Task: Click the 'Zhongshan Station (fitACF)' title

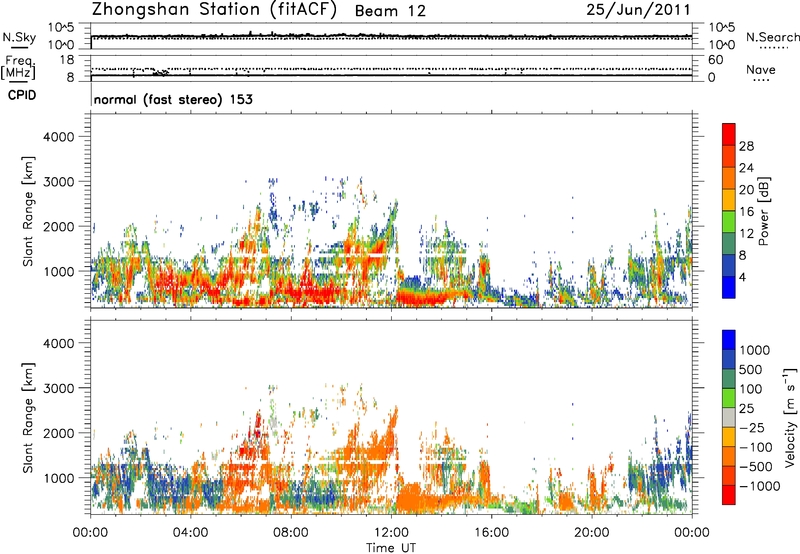Action: click(214, 10)
